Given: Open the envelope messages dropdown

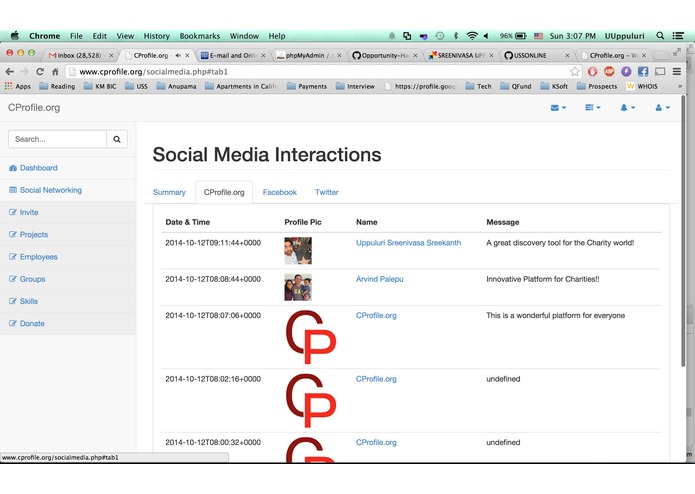Looking at the screenshot, I should click(558, 108).
